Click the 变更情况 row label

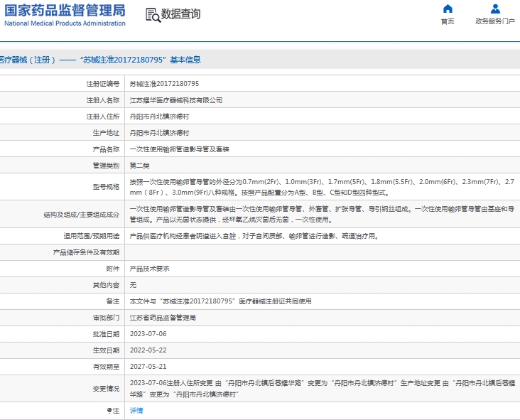(106, 389)
